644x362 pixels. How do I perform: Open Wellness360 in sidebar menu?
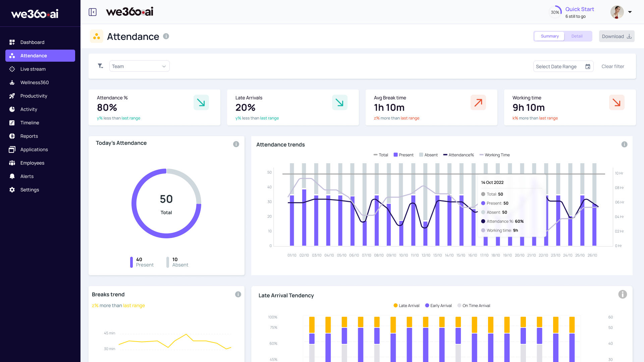[34, 82]
